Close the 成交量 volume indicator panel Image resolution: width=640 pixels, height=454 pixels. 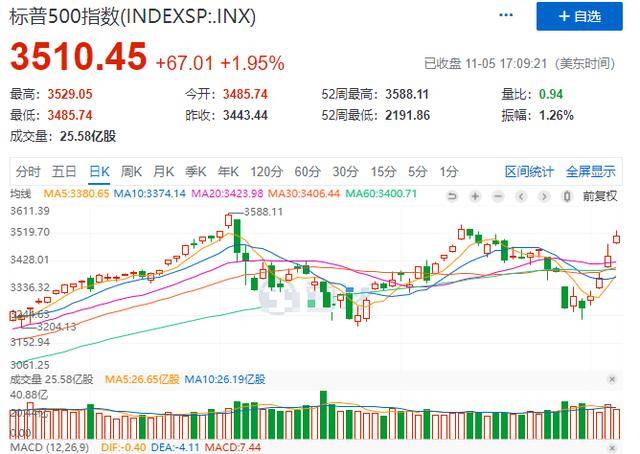[x=612, y=380]
